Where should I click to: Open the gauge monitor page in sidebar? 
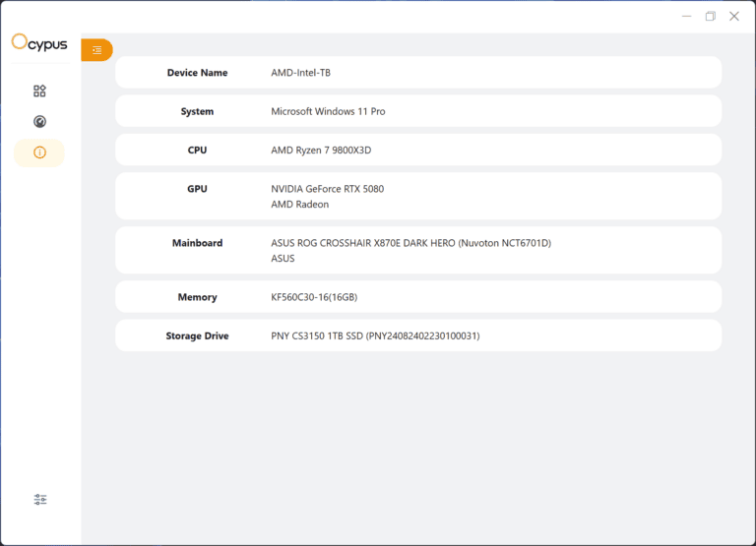click(x=39, y=122)
